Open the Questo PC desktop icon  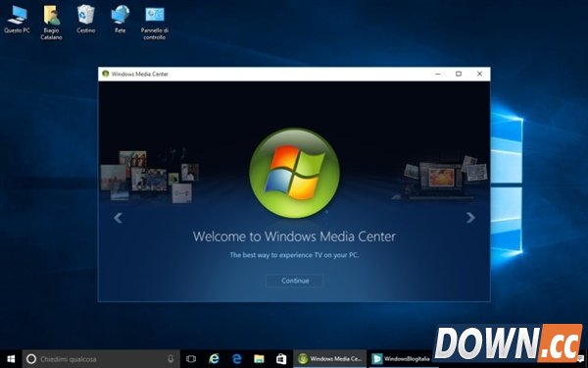pyautogui.click(x=17, y=19)
